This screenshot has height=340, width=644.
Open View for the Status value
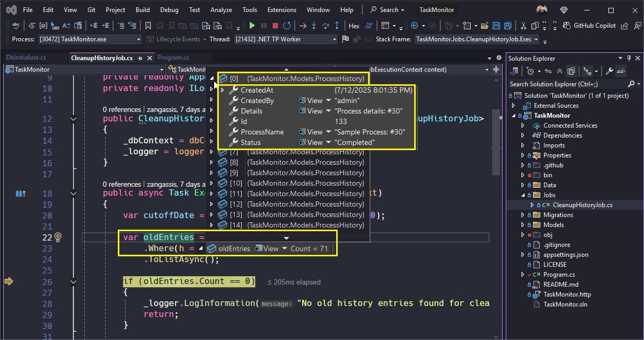315,142
